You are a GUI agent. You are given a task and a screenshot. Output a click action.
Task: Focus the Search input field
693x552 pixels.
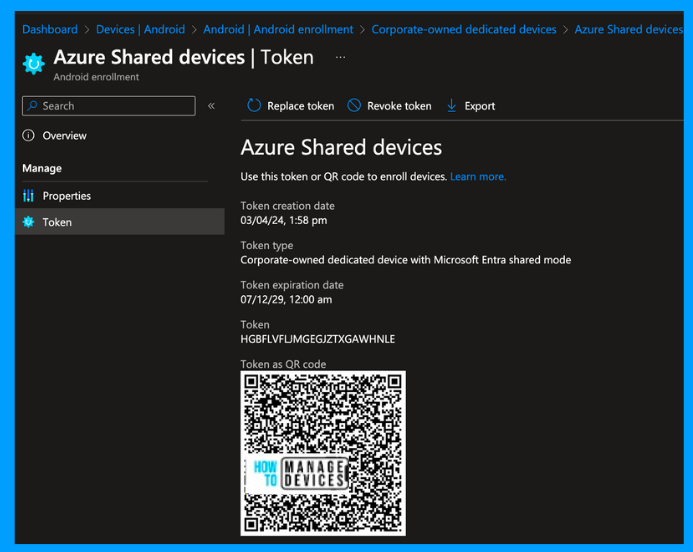109,106
